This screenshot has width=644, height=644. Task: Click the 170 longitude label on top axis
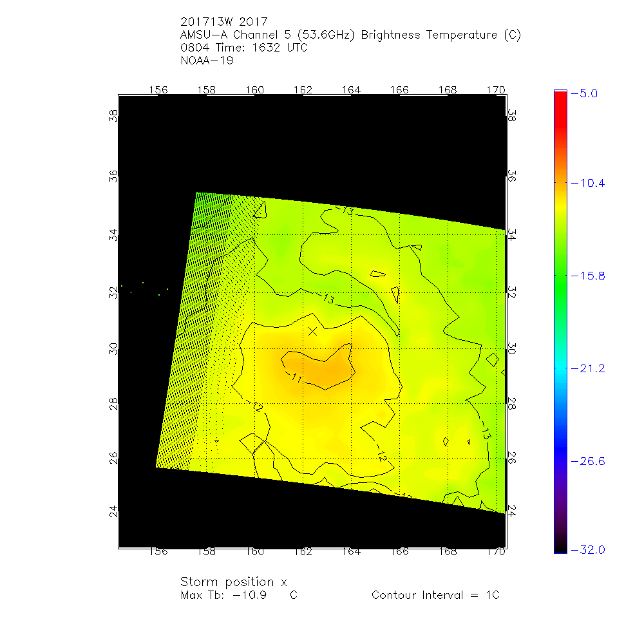[496, 90]
